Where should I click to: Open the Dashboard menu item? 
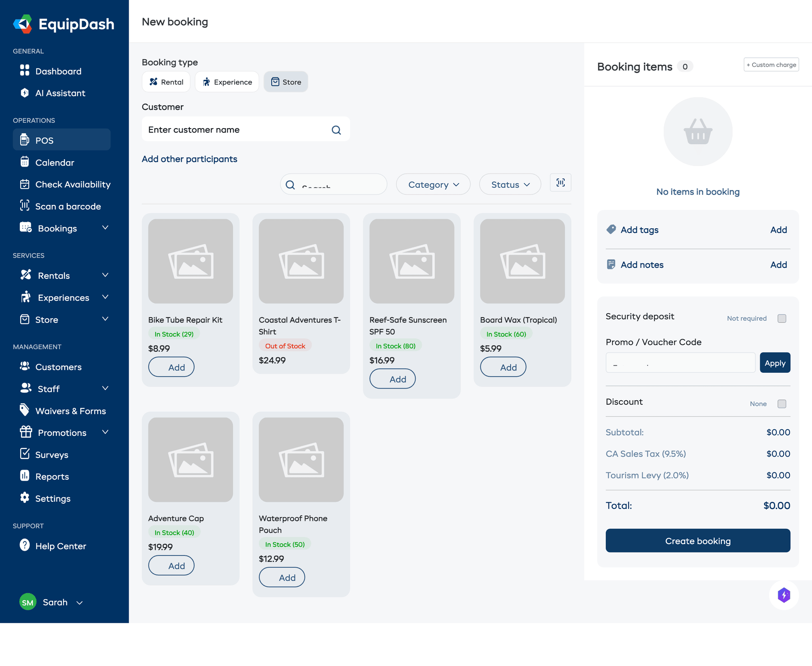coord(58,71)
